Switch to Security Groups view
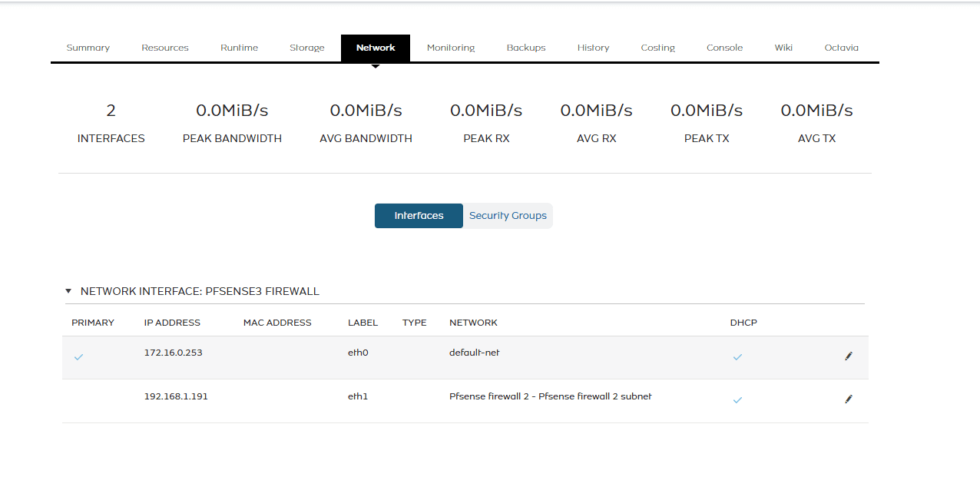 (x=508, y=216)
